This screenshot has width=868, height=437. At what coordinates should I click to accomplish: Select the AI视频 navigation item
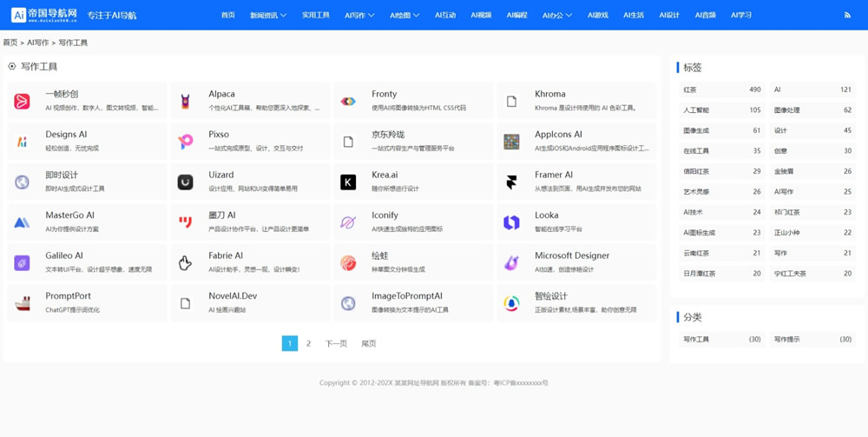481,16
